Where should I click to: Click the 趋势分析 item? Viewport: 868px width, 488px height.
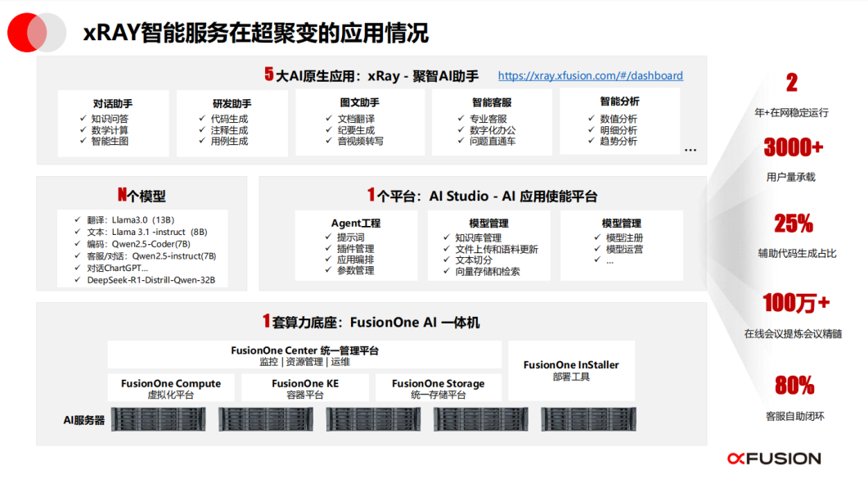click(618, 142)
